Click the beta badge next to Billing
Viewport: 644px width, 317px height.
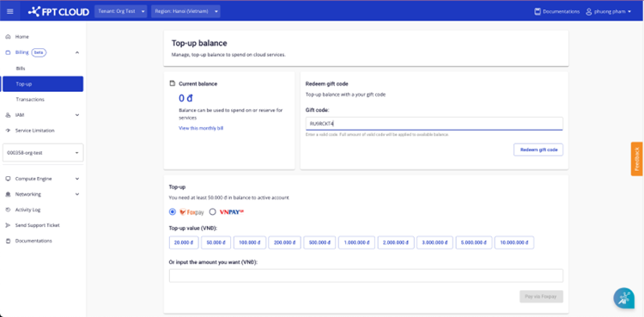(39, 52)
